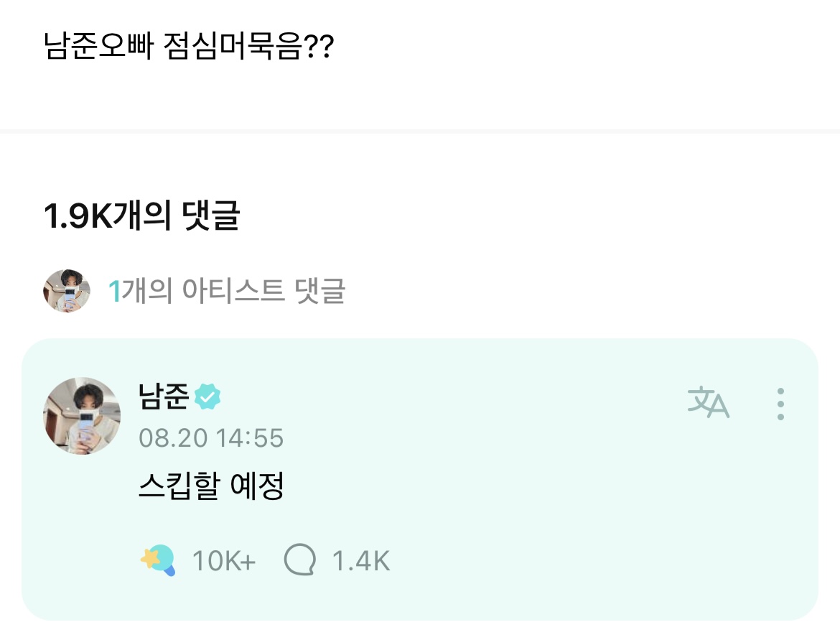Tap small avatar beside artist comments label

coord(67,291)
